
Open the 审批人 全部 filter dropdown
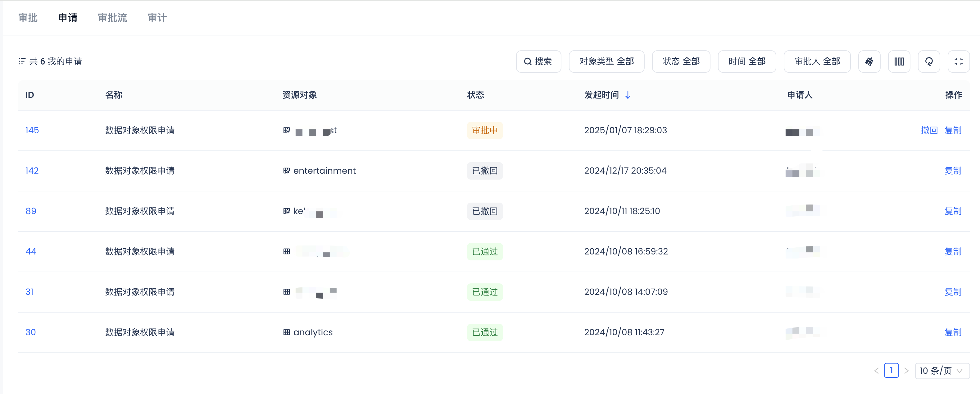817,61
